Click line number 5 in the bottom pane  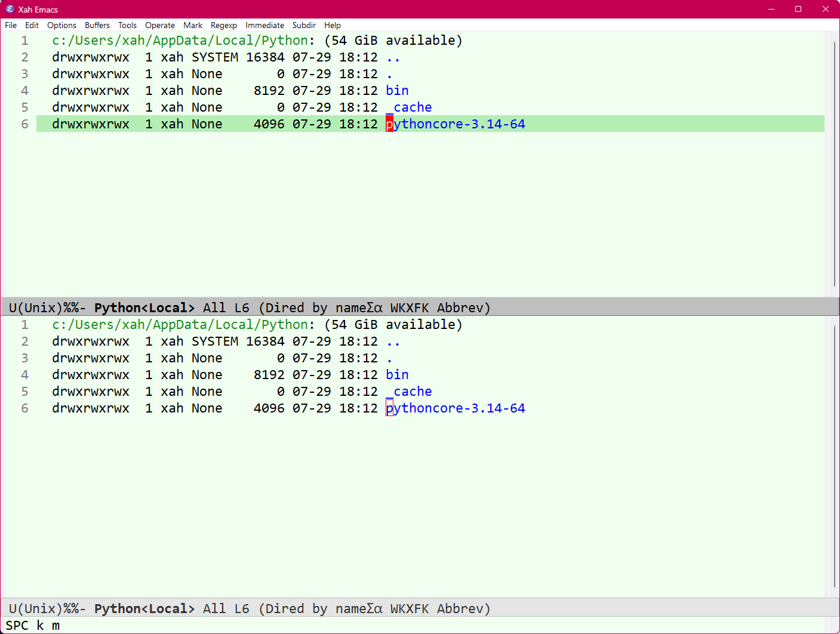tap(24, 392)
